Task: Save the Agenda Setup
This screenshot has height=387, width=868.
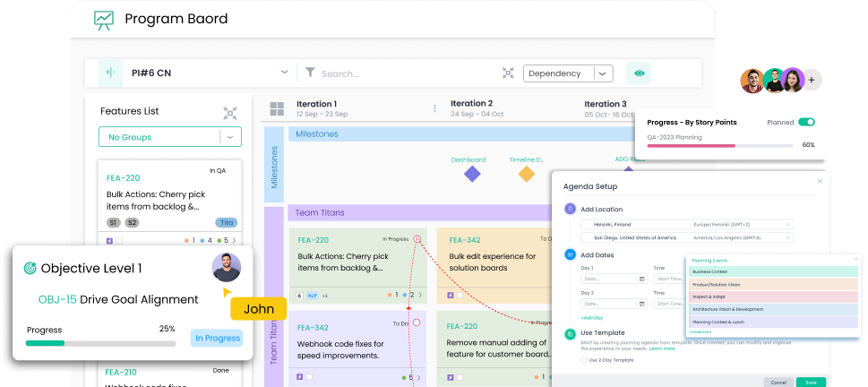Action: (x=811, y=383)
